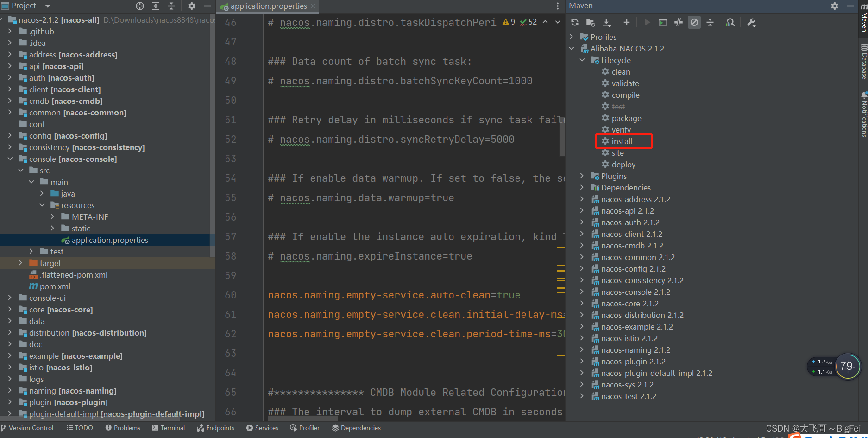868x438 pixels.
Task: Expand the target folder
Action: (20, 263)
